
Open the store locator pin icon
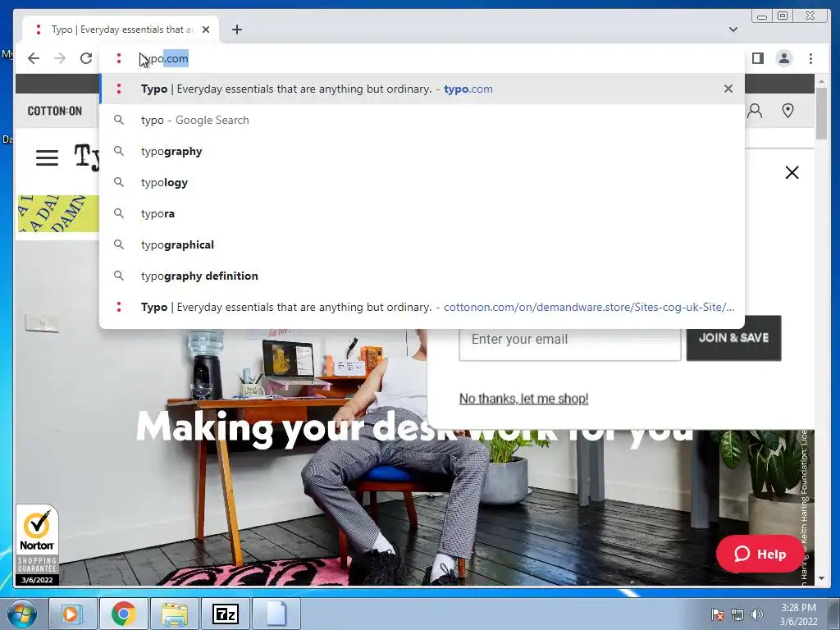pyautogui.click(x=787, y=111)
